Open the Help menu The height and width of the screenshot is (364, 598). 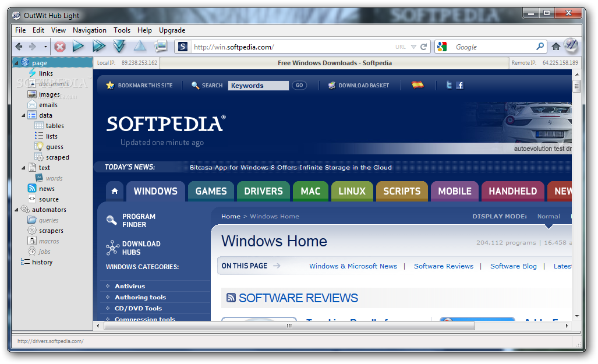tap(144, 30)
